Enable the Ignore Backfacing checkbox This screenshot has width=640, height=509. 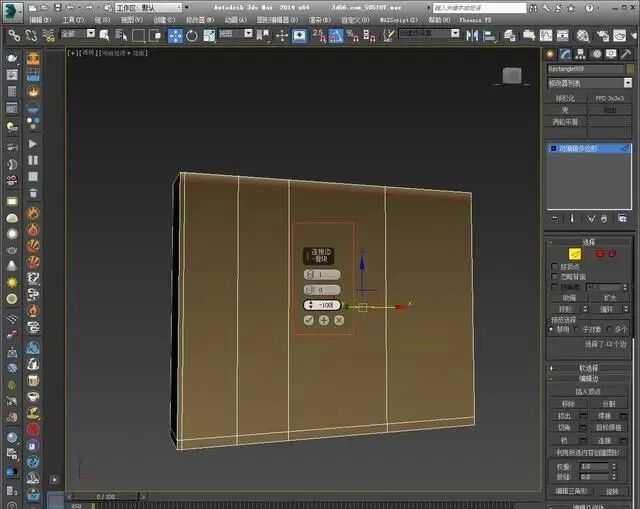[x=554, y=277]
